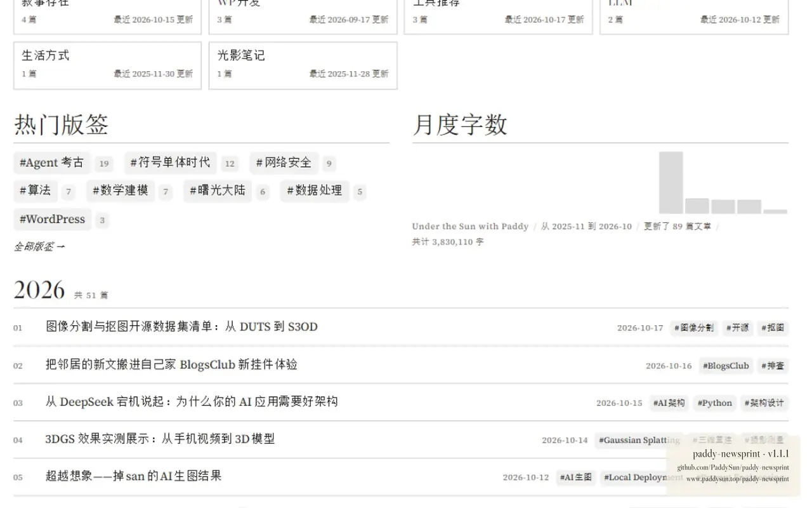Select the #Agent 考古 tag
Screen dimensions: 812x508
(52, 163)
